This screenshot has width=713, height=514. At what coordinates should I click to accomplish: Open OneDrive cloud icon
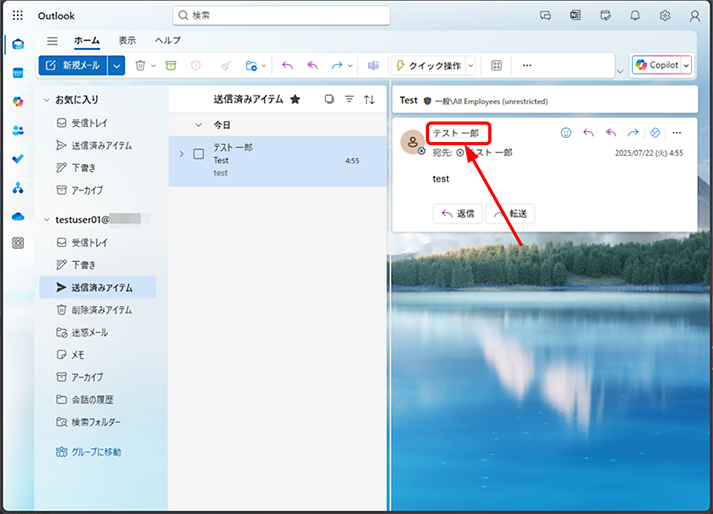click(x=18, y=216)
